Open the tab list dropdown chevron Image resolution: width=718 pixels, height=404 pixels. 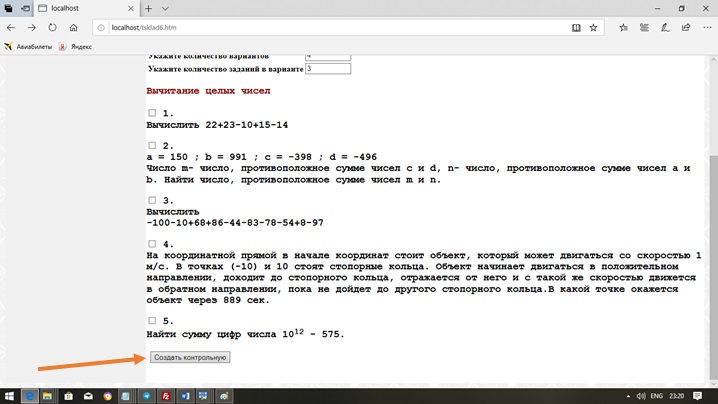(x=165, y=9)
